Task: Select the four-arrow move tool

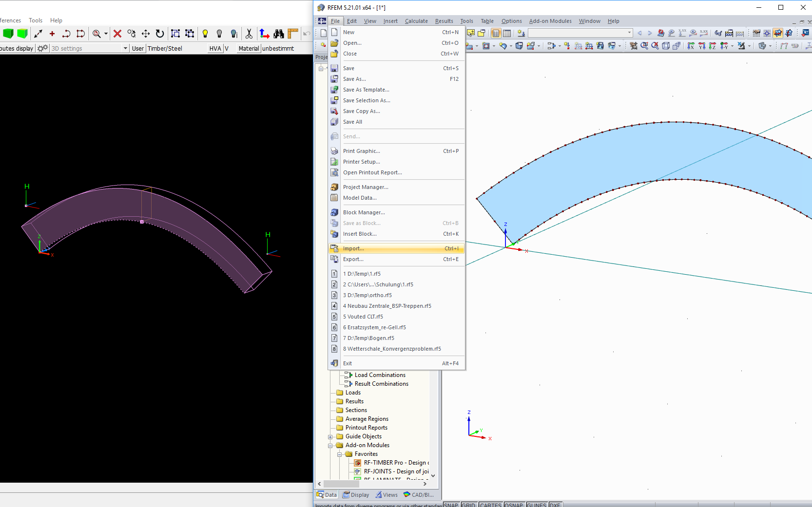Action: [145, 34]
